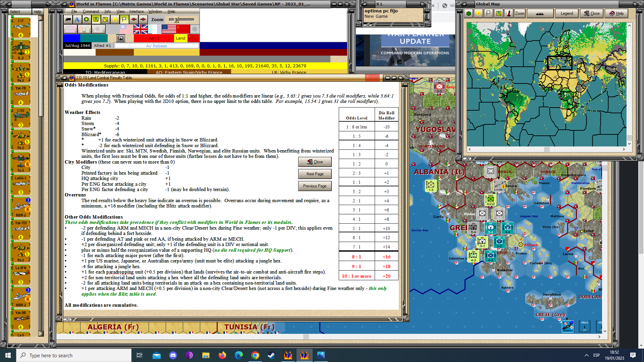This screenshot has width=644, height=362.
Task: Adjust the Zoom slider handle showing 3
Action: [176, 20]
